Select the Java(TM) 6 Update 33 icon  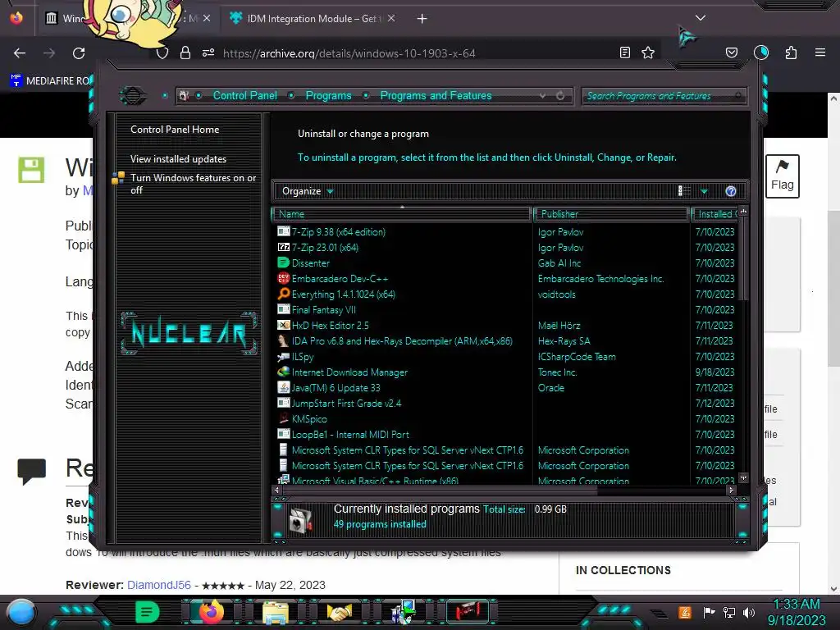point(283,387)
